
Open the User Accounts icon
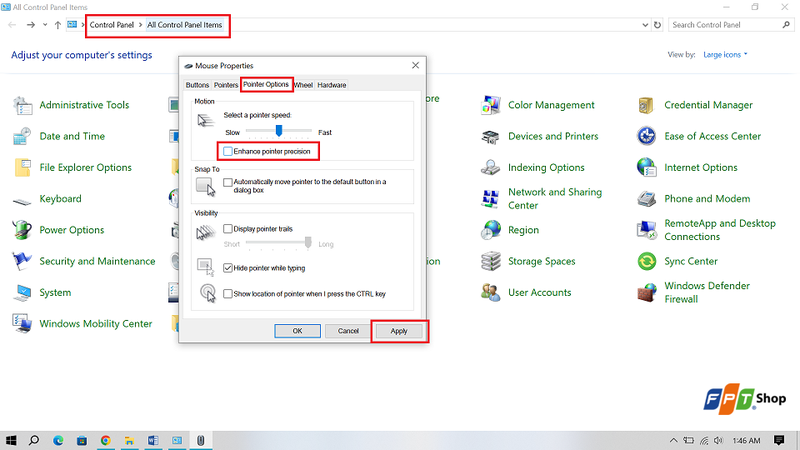[x=491, y=293]
